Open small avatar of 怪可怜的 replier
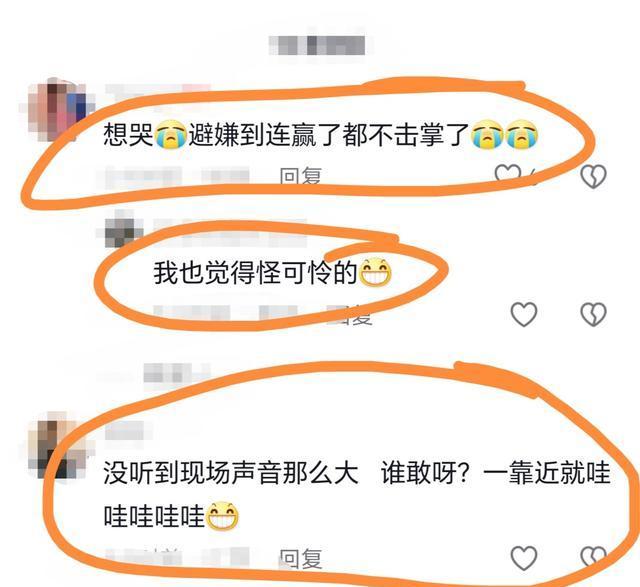The image size is (640, 587). (120, 231)
